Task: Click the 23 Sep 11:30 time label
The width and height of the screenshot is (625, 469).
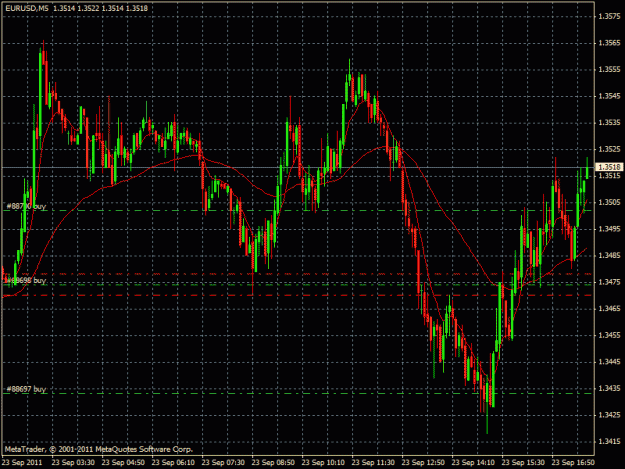Action: (x=373, y=463)
